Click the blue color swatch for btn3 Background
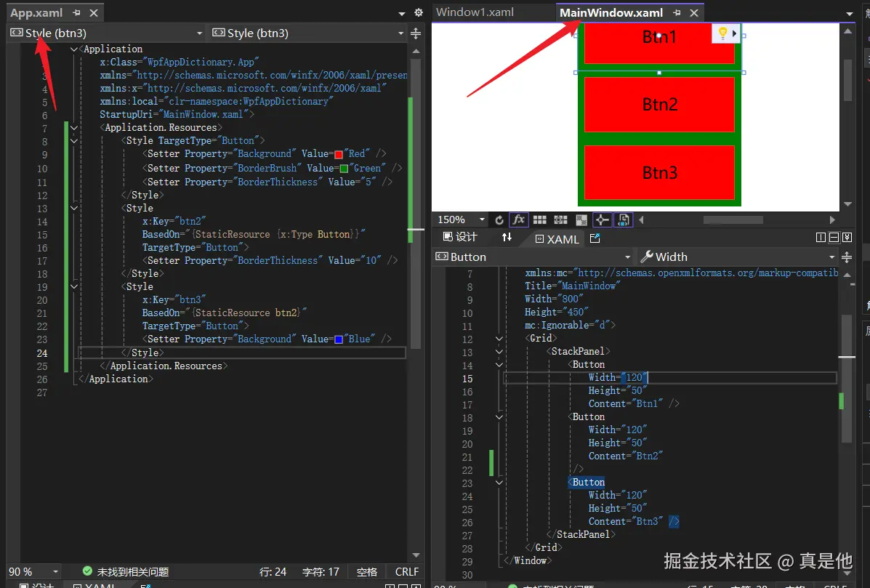This screenshot has height=588, width=870. [339, 339]
